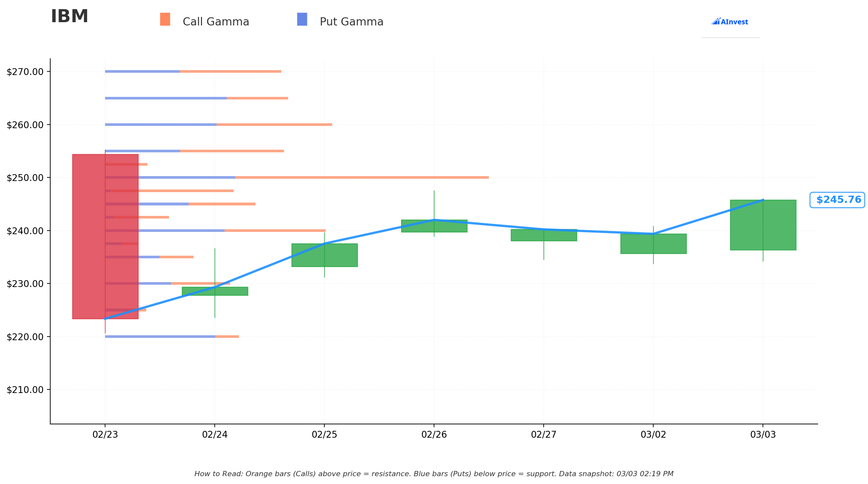868x484 pixels.
Task: Select the 02/25 date label
Action: pos(324,434)
